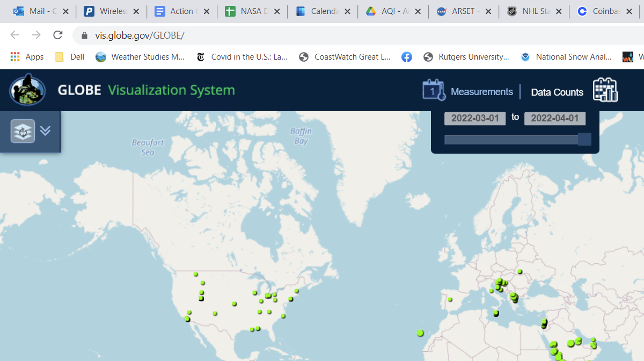Go back using the browser back arrow
644x361 pixels.
point(14,35)
